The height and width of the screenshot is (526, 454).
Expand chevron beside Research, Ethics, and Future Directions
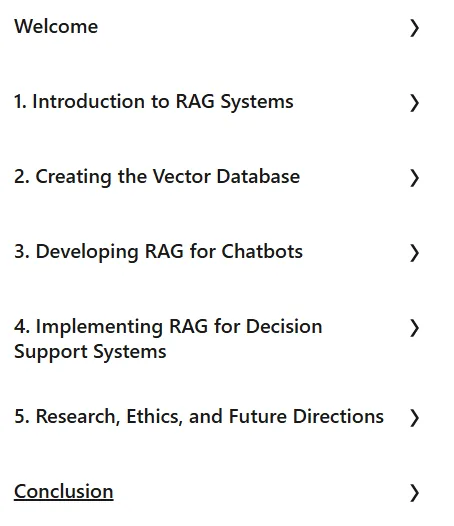click(414, 418)
